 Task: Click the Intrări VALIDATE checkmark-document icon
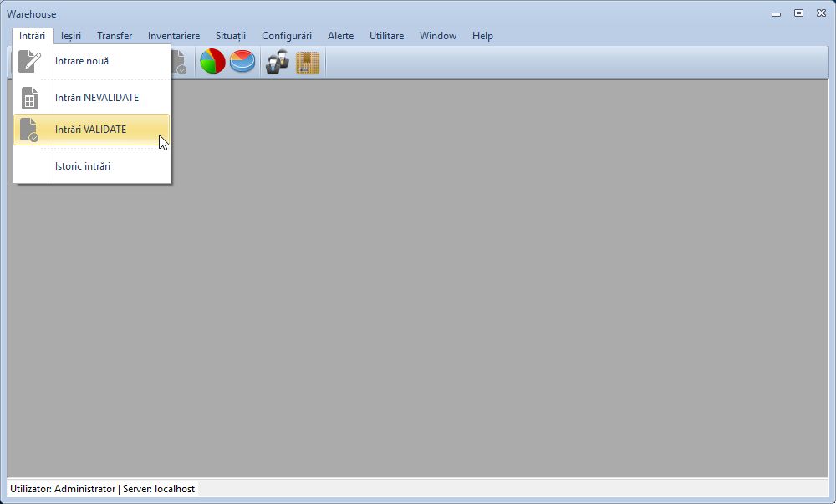click(x=30, y=129)
